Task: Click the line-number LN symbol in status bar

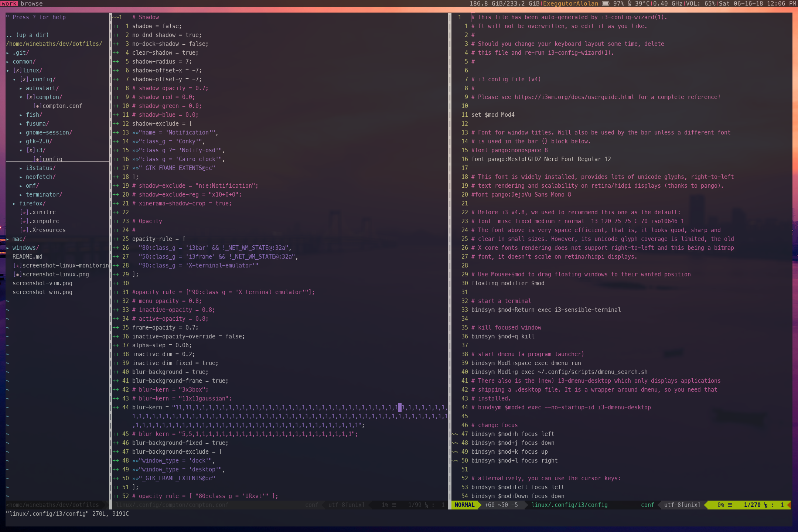Action: [x=766, y=505]
